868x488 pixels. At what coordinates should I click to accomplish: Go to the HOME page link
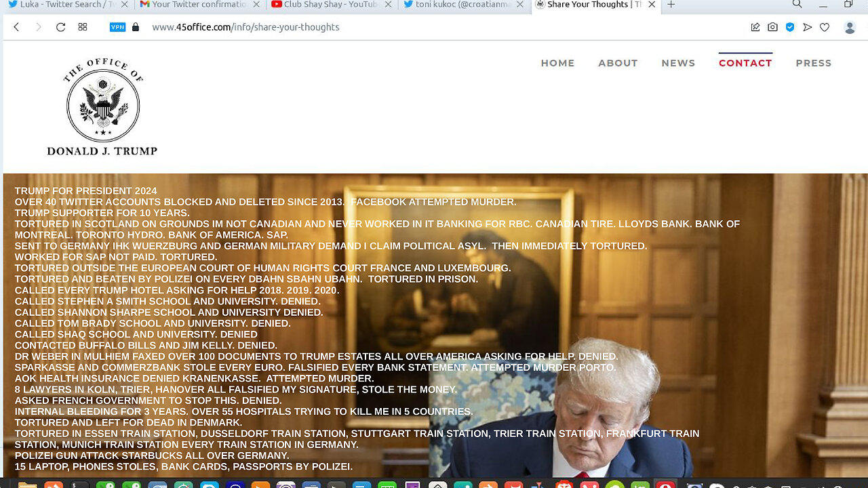557,63
